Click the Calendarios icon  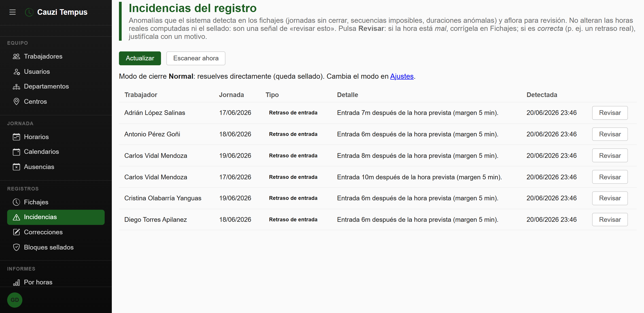pos(16,152)
